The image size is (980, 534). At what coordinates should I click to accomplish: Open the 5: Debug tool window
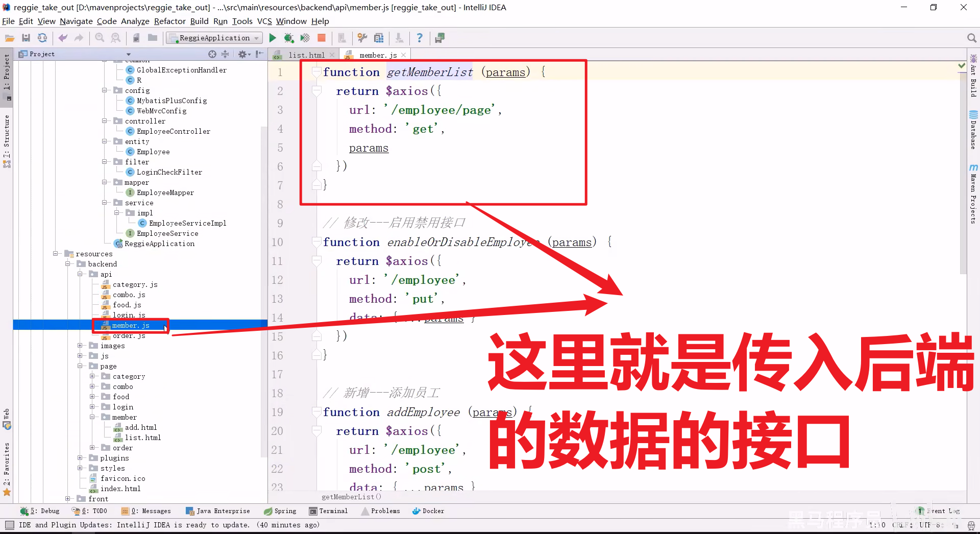[x=40, y=511]
